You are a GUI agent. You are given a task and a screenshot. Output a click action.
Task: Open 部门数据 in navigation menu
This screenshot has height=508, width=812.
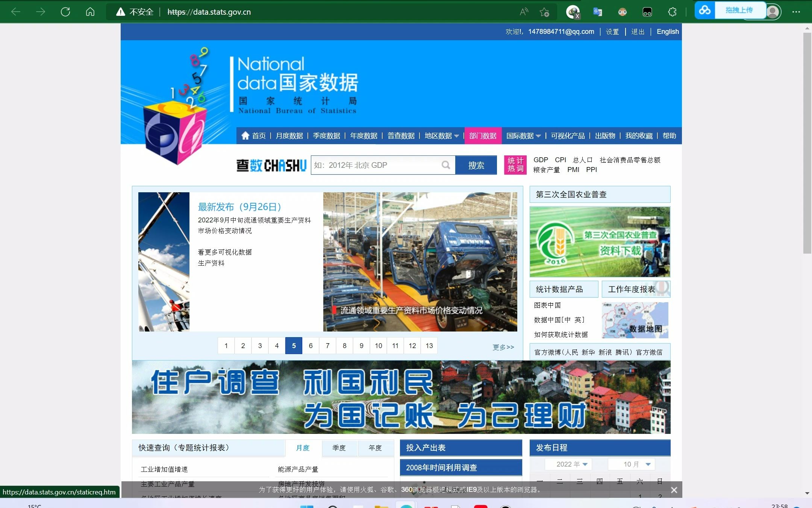(483, 136)
